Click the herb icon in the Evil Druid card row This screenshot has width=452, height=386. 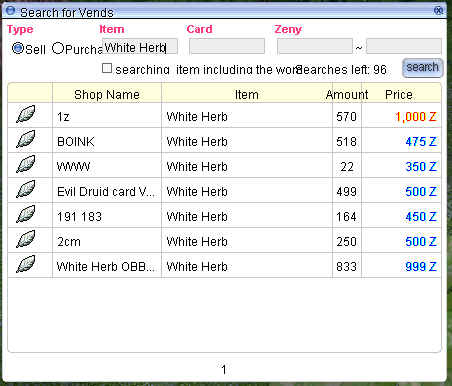[26, 189]
